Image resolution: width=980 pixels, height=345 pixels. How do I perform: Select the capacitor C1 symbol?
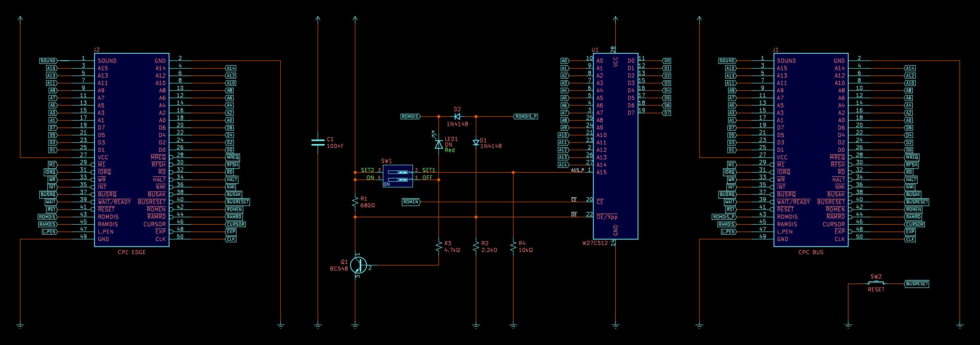tap(318, 142)
